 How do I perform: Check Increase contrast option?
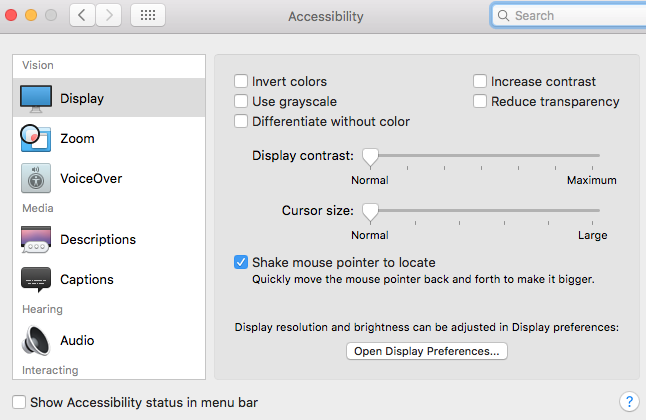tap(481, 81)
